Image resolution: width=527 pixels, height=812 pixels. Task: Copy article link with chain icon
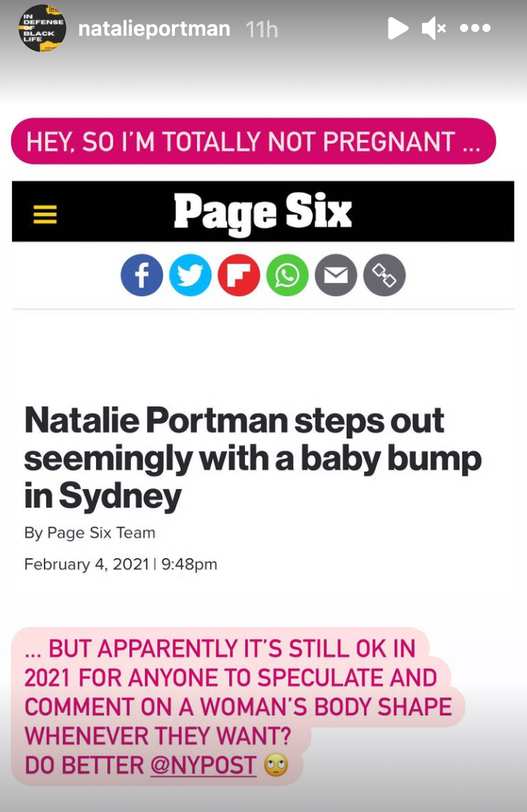coord(384,275)
